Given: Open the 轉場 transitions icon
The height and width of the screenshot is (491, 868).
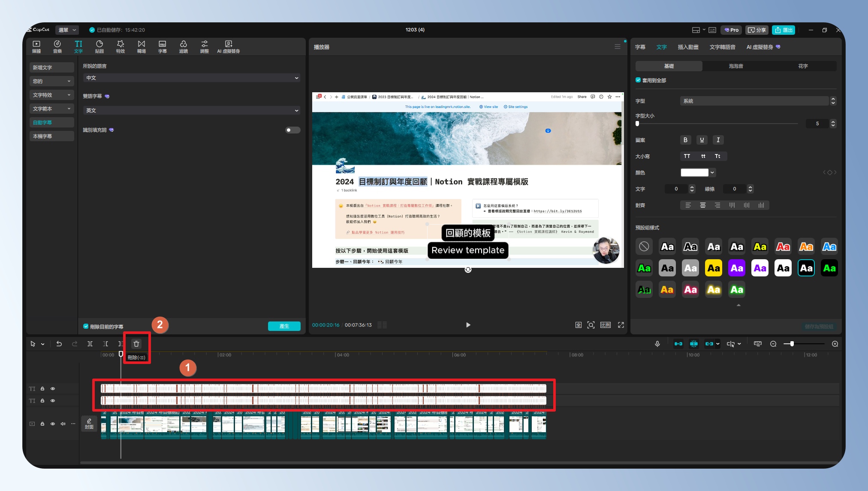Looking at the screenshot, I should 141,46.
